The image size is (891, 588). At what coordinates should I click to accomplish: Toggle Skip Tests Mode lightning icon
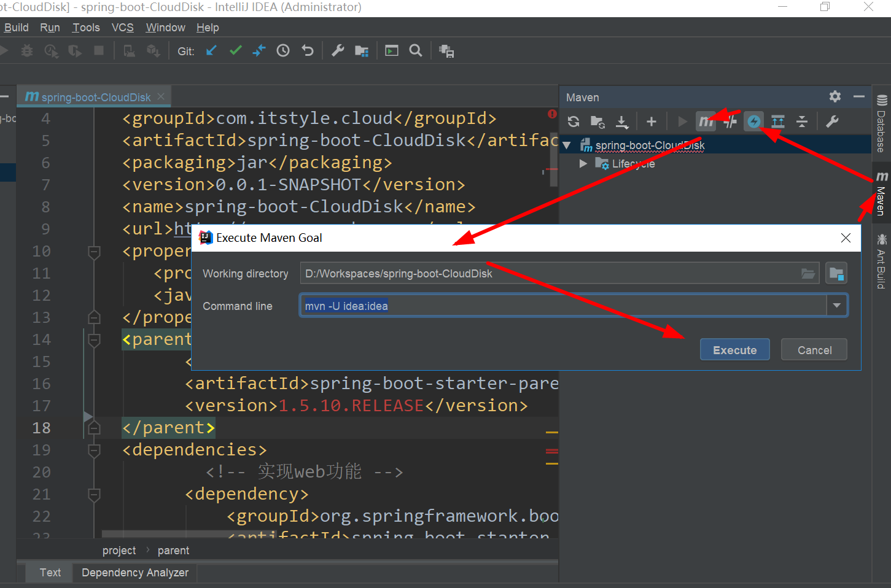click(754, 122)
